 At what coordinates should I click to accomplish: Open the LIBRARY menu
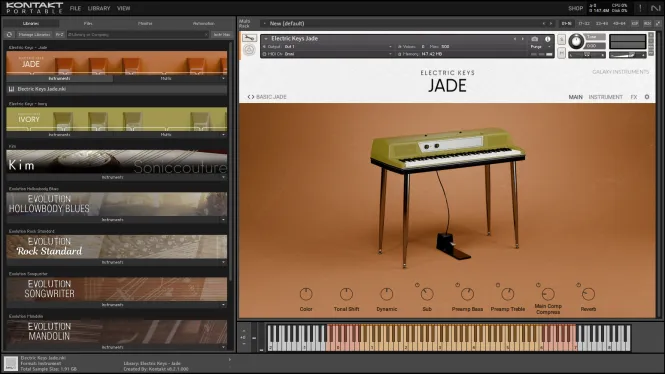pos(99,8)
